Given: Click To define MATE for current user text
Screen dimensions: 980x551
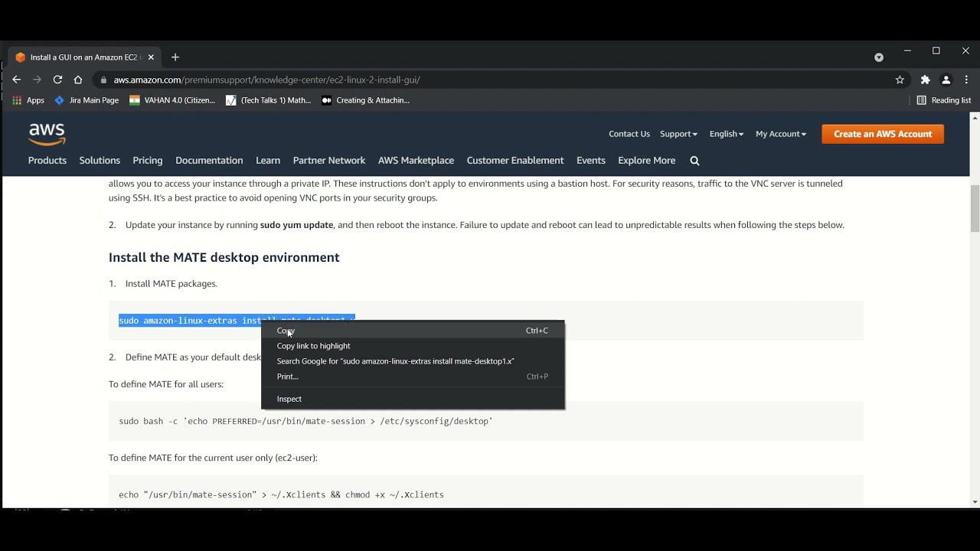Looking at the screenshot, I should point(213,458).
